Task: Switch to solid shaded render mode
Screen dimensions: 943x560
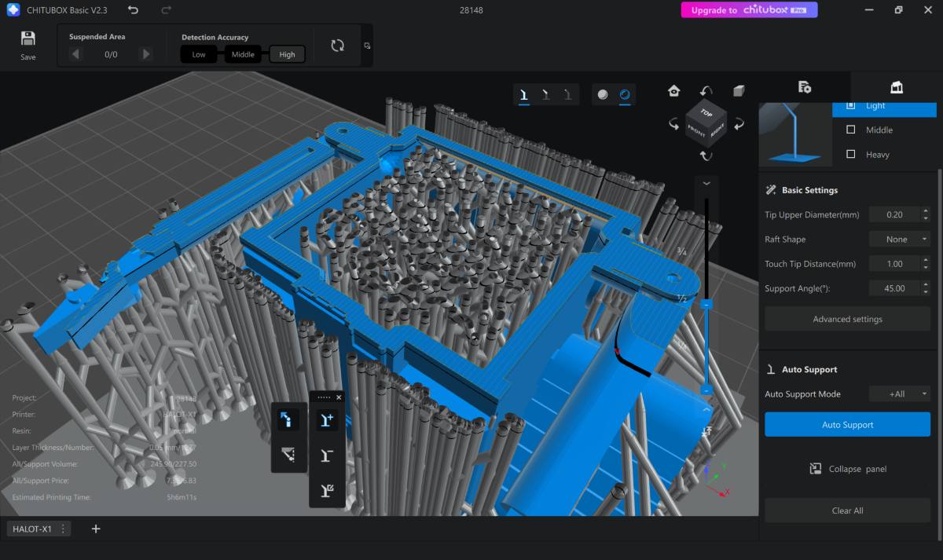Action: [x=603, y=94]
